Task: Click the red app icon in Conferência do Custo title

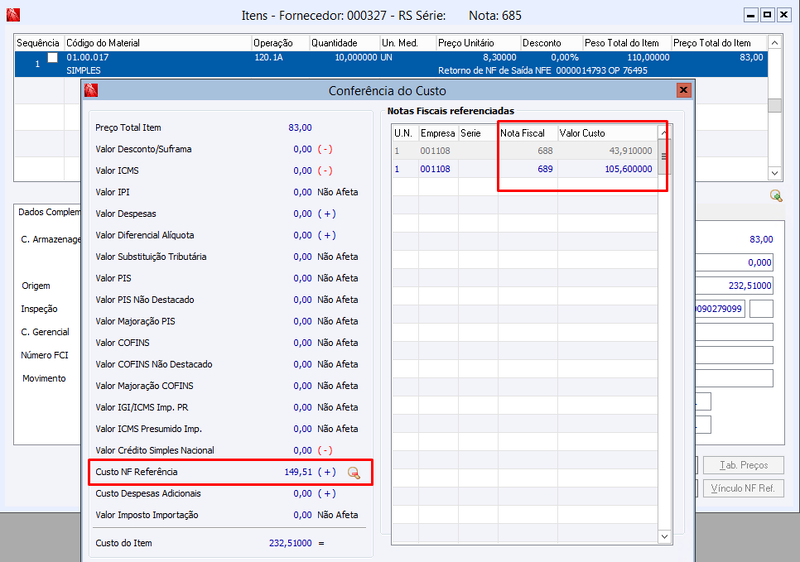Action: coord(91,91)
